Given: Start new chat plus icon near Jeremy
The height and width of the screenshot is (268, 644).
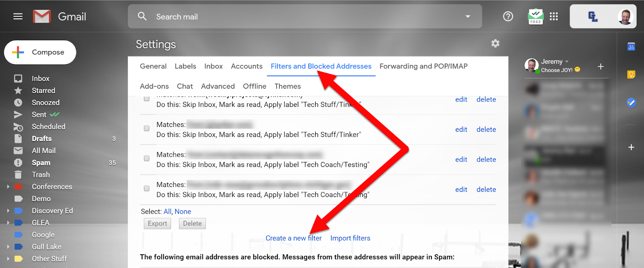Looking at the screenshot, I should click(601, 66).
